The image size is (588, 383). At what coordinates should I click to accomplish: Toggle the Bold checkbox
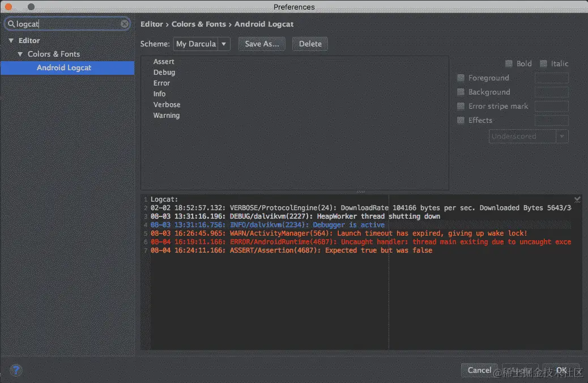tap(509, 64)
